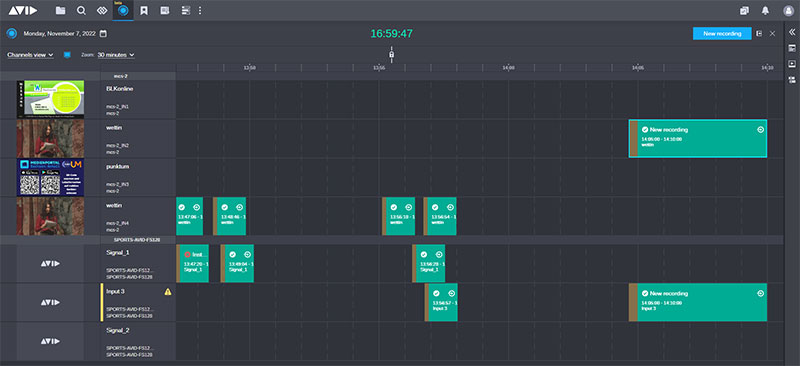Click the 14:00 marker on the timeline ruler
Screen dimensions: 800x366
pyautogui.click(x=508, y=67)
